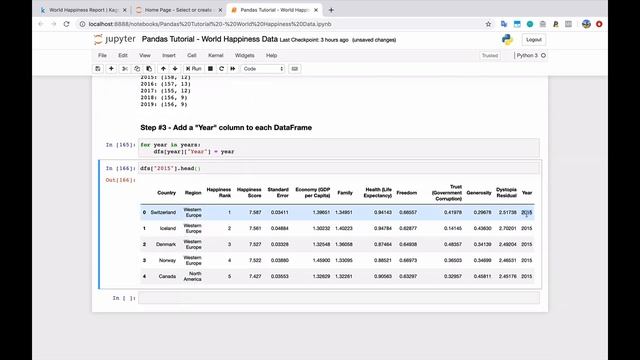Switch to the Home Page browser tab
Image resolution: width=640 pixels, height=360 pixels.
tap(178, 10)
